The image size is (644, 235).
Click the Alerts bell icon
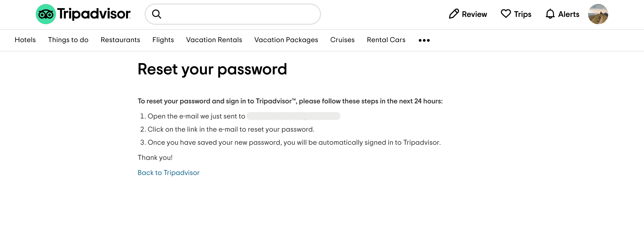[x=550, y=14]
